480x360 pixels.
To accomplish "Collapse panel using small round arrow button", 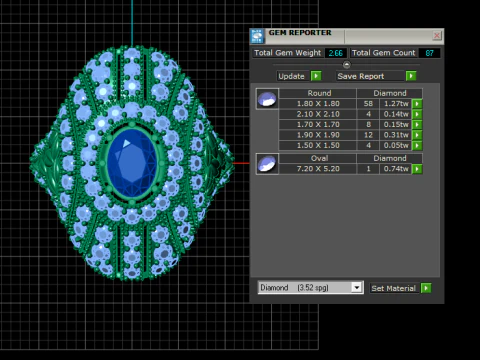I will point(347,65).
